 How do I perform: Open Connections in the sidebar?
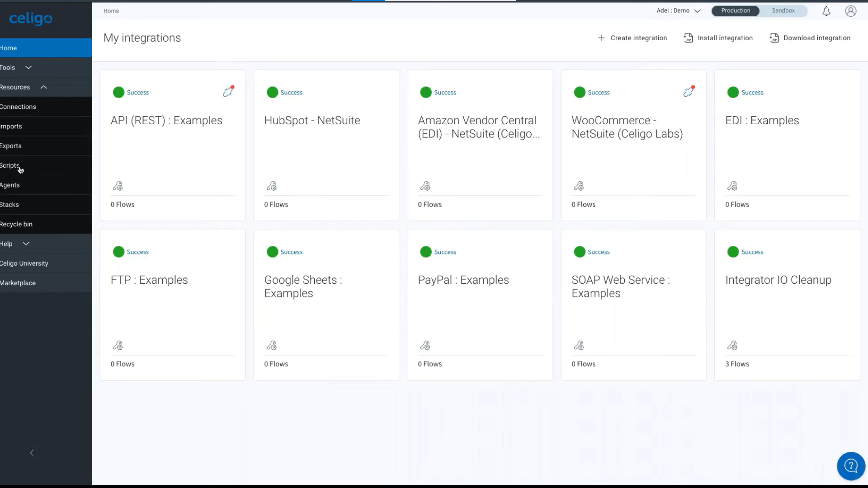click(x=46, y=107)
